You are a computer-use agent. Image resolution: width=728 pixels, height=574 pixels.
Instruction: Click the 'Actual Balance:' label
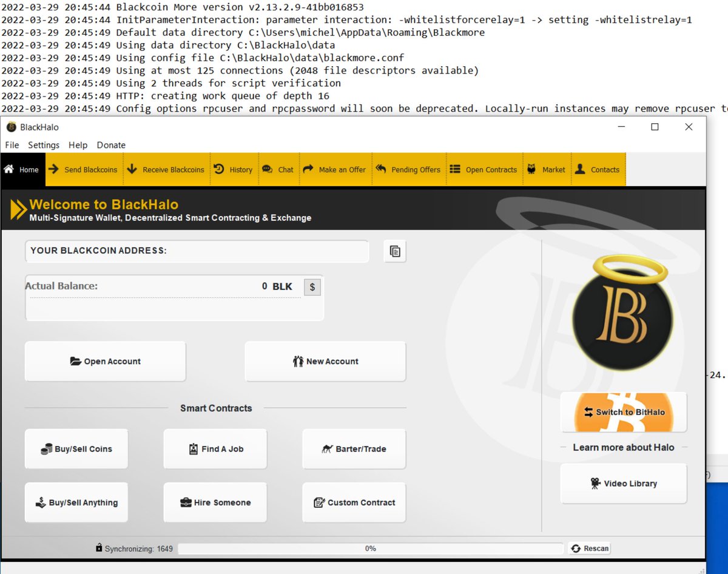click(x=61, y=286)
